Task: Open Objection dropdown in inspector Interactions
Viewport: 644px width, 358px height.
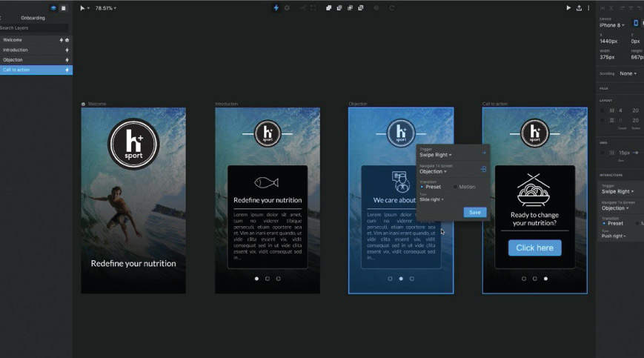Action: [615, 208]
